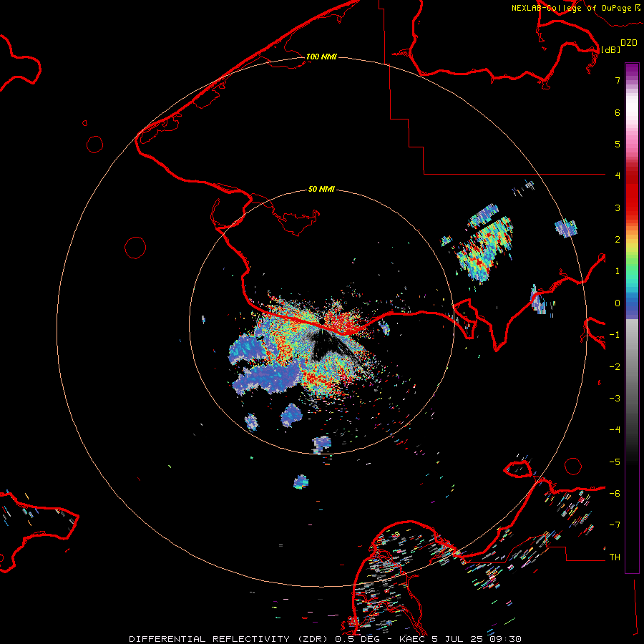Click the 5 value on color scale
644x644 pixels.
click(x=618, y=144)
